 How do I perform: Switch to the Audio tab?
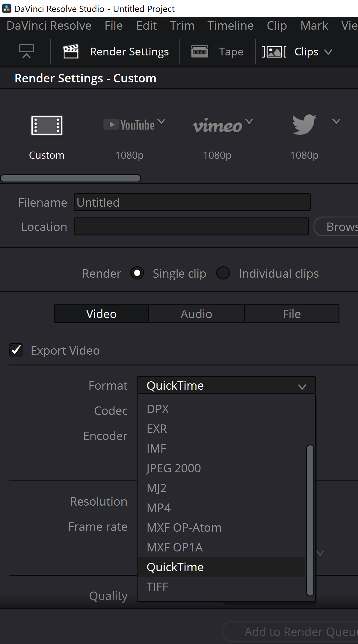click(197, 314)
